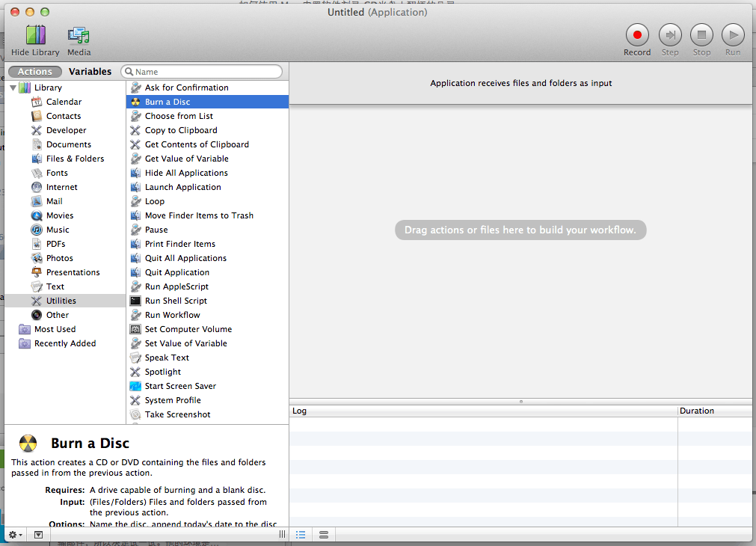Switch to the Actions tab

34,71
